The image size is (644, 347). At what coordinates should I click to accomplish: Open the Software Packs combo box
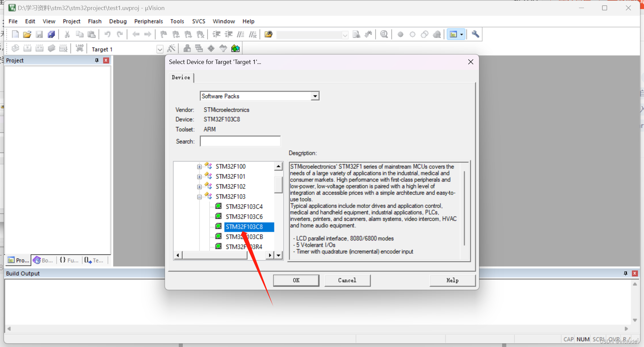[x=315, y=96]
